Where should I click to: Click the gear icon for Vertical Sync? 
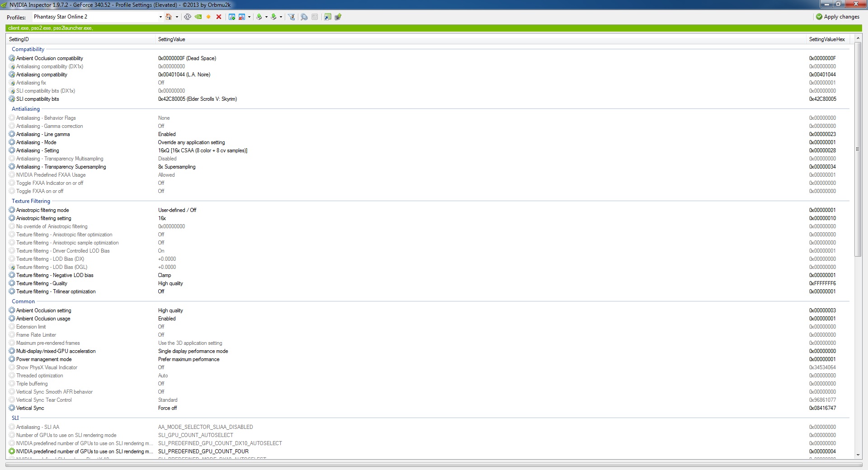[x=12, y=408]
